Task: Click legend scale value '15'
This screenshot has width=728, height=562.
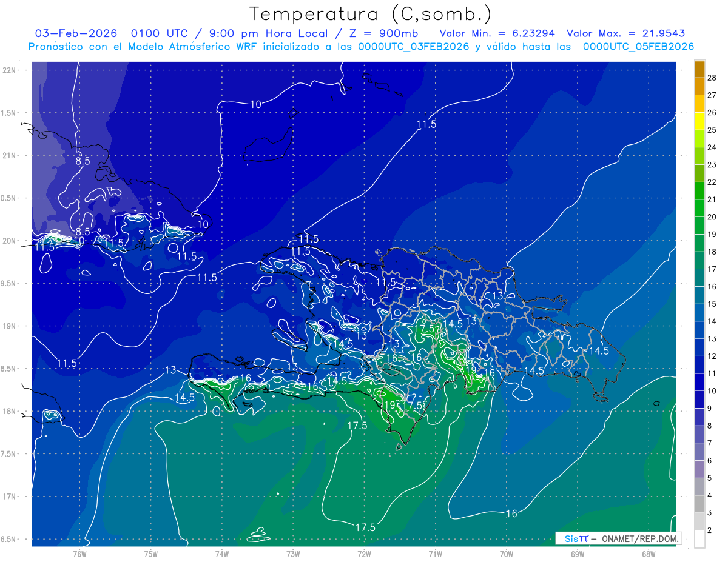Action: (x=712, y=304)
